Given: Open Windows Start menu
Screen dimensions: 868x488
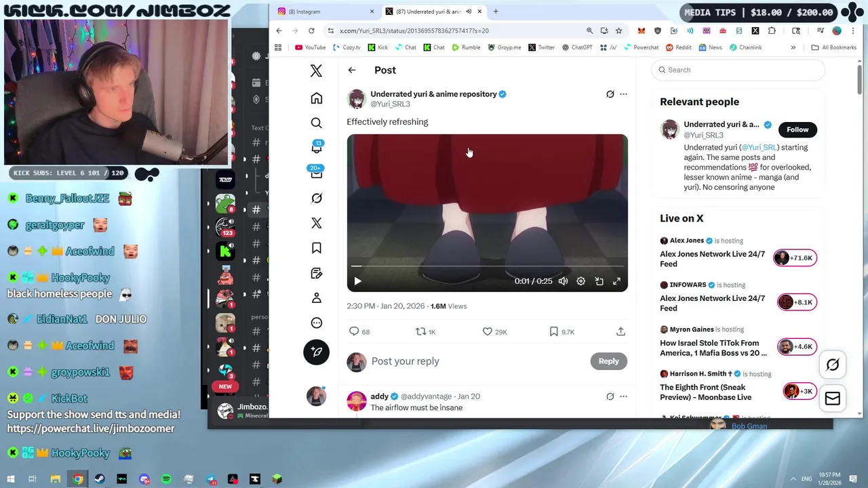Looking at the screenshot, I should [x=10, y=479].
